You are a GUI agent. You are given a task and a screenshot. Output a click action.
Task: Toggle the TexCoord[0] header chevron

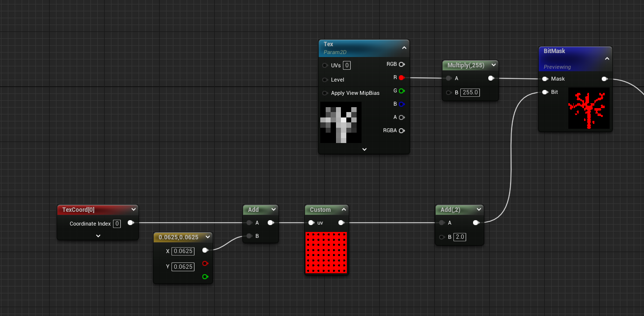click(133, 209)
